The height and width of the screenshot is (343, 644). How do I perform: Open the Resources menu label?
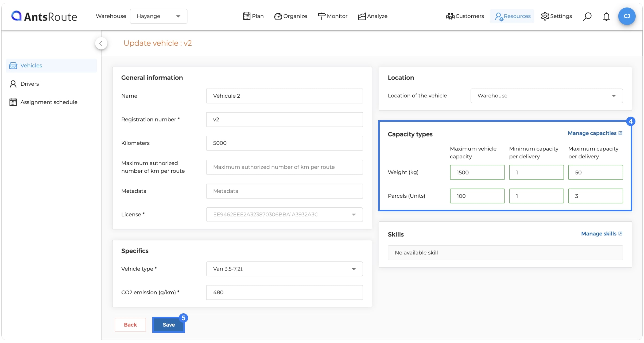coord(517,16)
